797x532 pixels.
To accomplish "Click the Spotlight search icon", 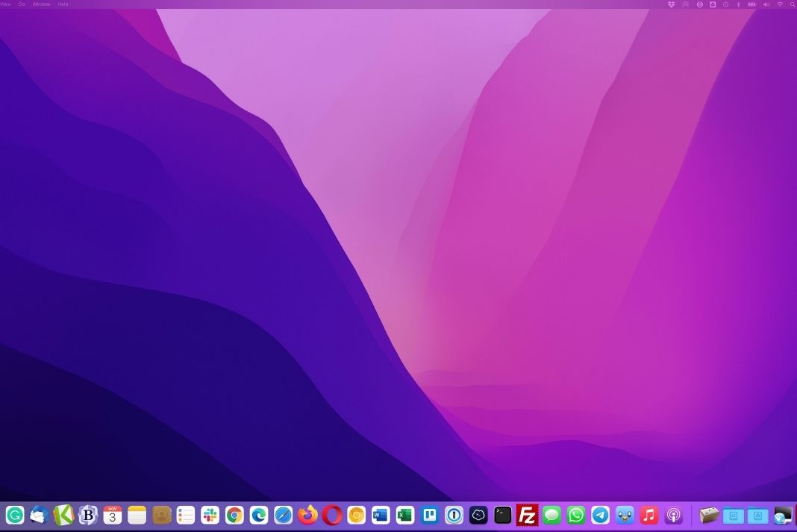I will pos(793,4).
